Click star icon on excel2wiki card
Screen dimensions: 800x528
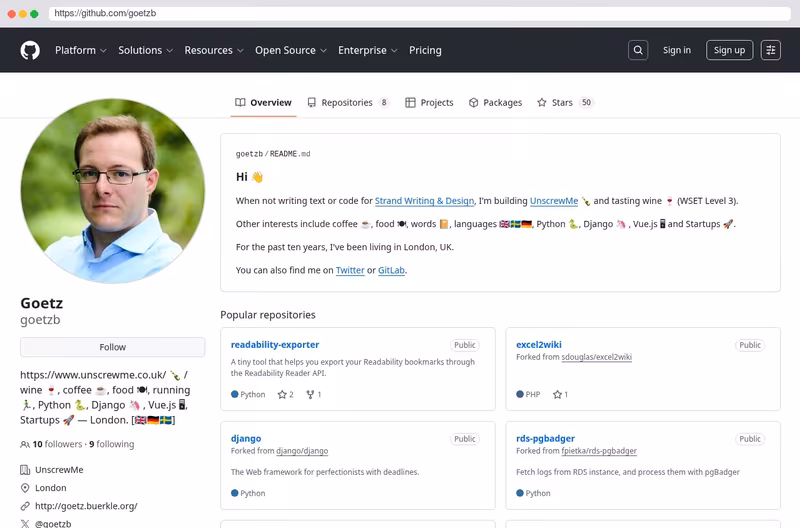[557, 394]
